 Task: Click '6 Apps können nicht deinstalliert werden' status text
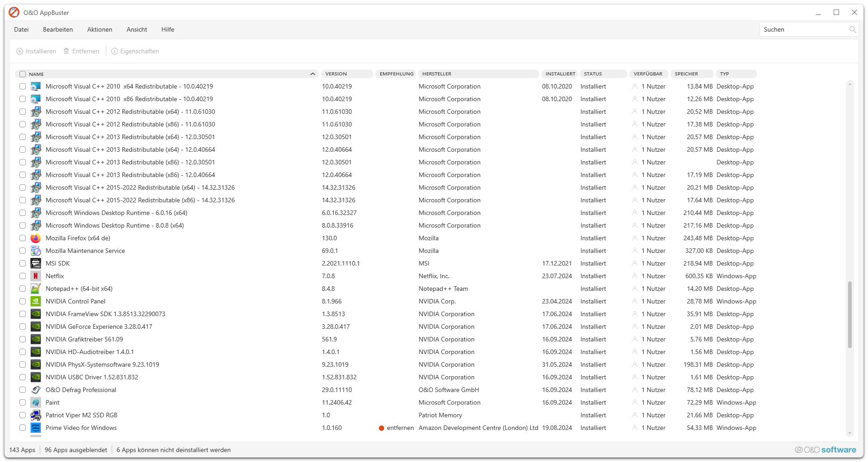pyautogui.click(x=174, y=450)
